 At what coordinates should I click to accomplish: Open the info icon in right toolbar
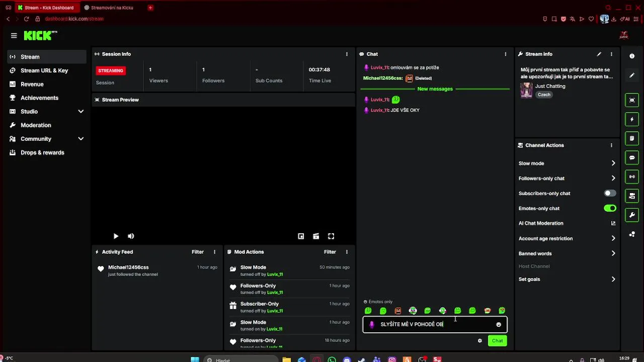coord(632,56)
